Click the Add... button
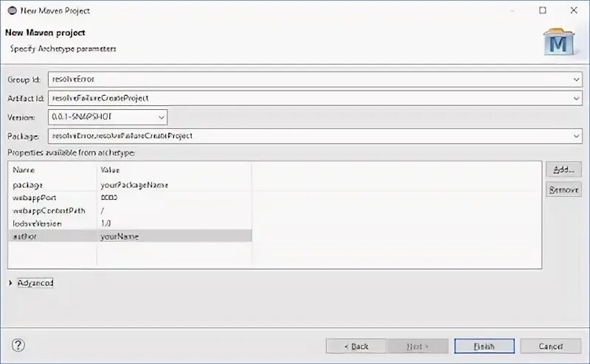This screenshot has height=364, width=590. 563,169
